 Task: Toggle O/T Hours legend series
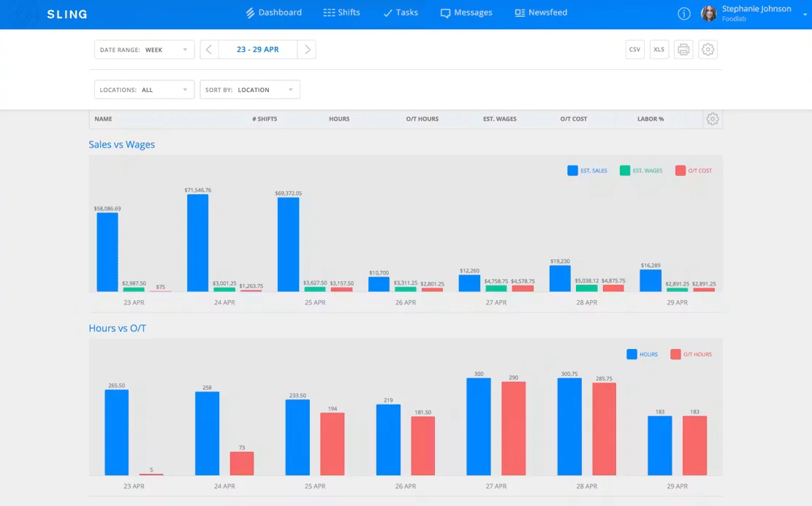pos(691,354)
